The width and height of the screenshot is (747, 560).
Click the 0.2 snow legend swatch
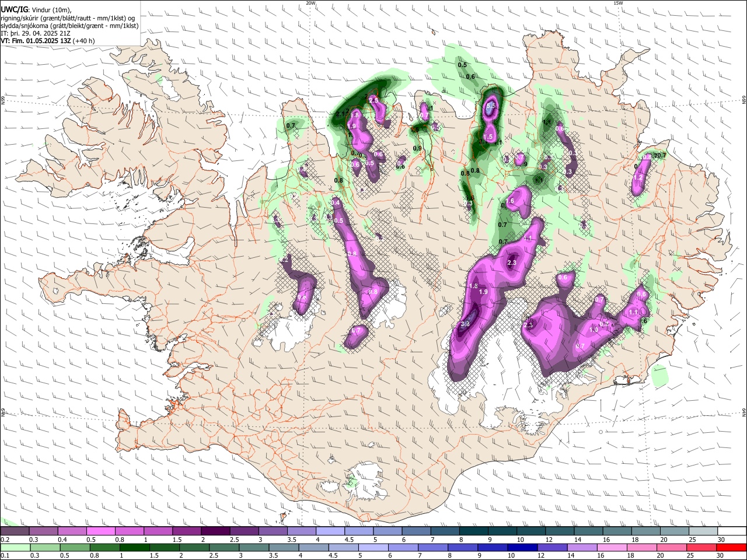click(x=15, y=531)
